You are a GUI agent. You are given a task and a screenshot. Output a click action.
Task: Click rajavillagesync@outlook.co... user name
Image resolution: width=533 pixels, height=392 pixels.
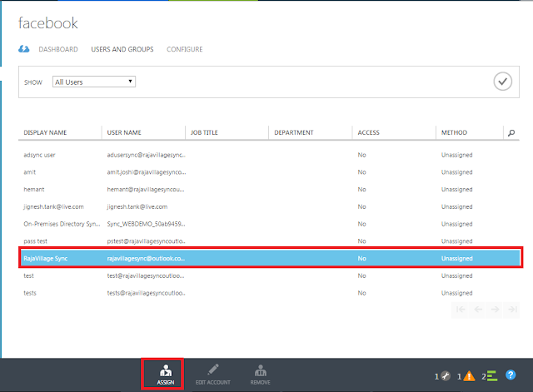(146, 259)
